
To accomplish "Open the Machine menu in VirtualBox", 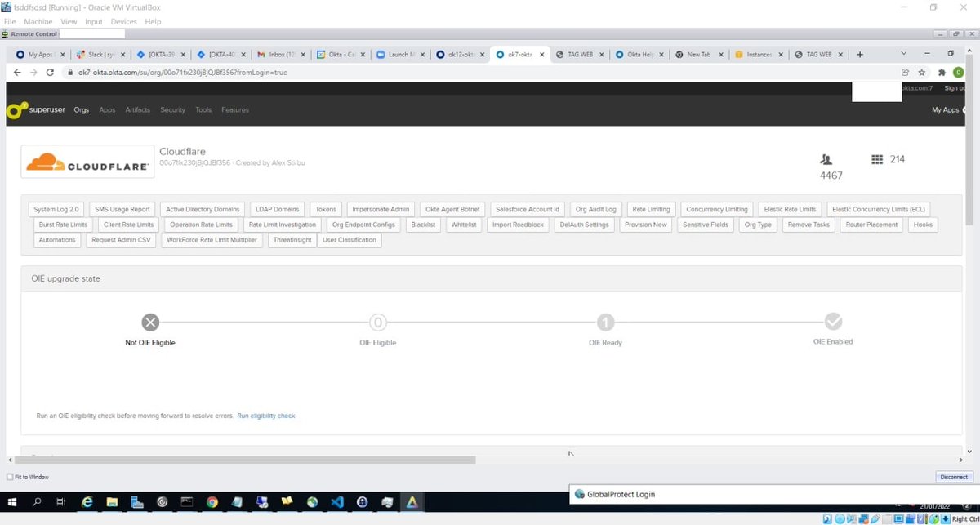I will coord(38,21).
